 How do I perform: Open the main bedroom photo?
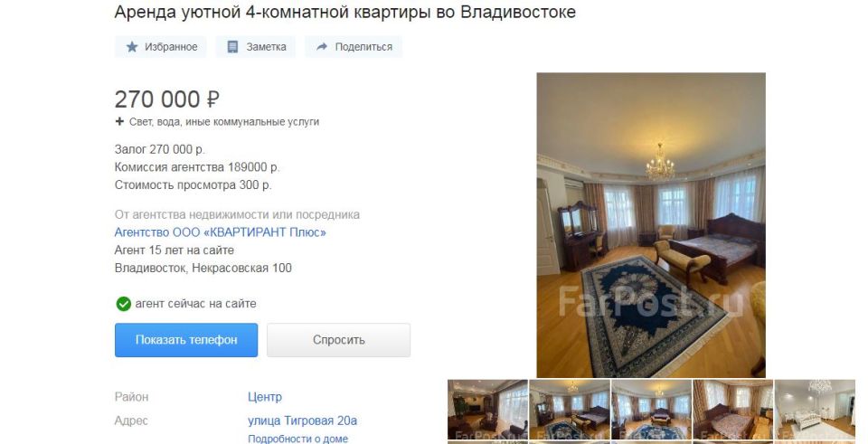(x=651, y=225)
